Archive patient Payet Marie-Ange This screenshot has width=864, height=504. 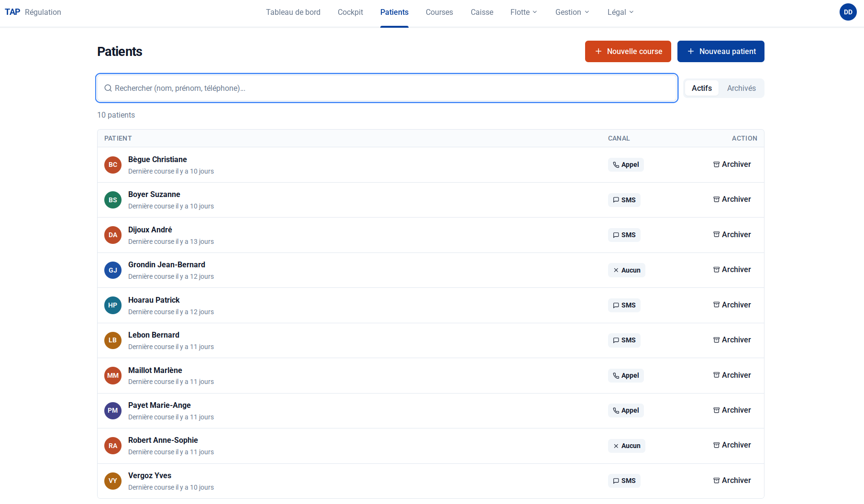tap(732, 410)
